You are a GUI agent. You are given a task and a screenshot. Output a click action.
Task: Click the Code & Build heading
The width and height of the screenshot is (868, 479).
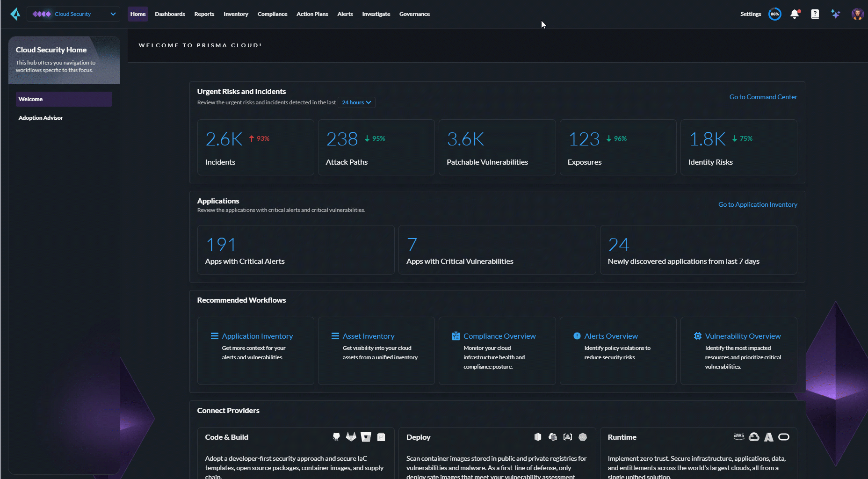click(227, 437)
